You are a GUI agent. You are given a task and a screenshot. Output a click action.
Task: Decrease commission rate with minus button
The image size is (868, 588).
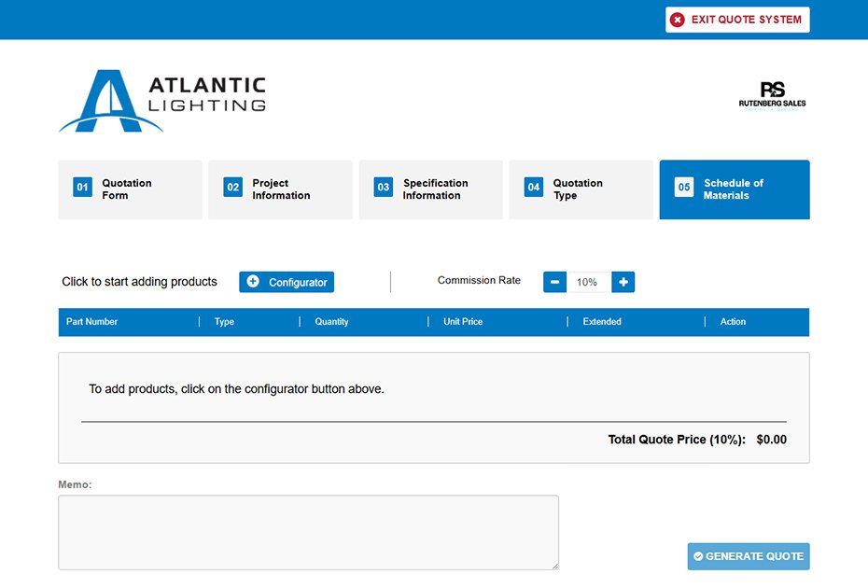[x=554, y=282]
